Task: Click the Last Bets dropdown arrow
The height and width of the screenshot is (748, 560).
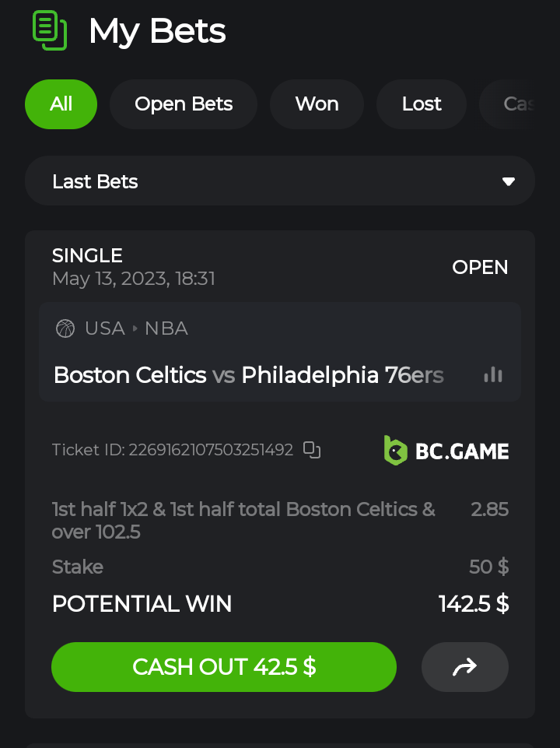Action: 509,181
